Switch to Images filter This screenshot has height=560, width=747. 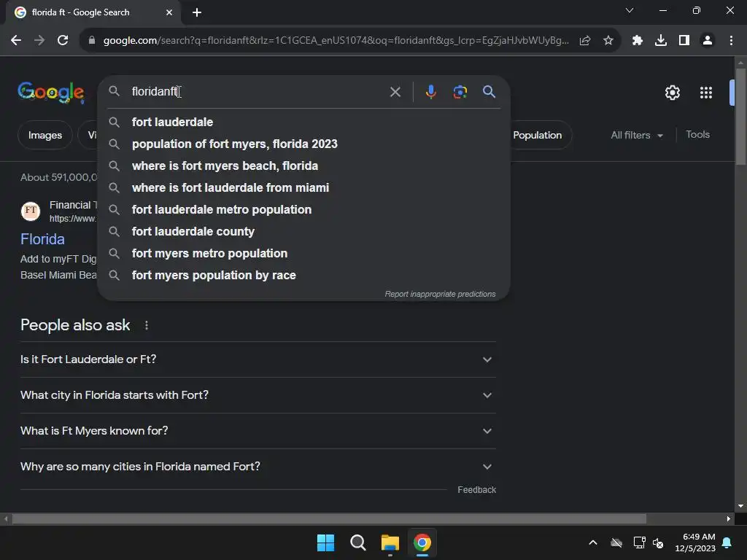[44, 135]
